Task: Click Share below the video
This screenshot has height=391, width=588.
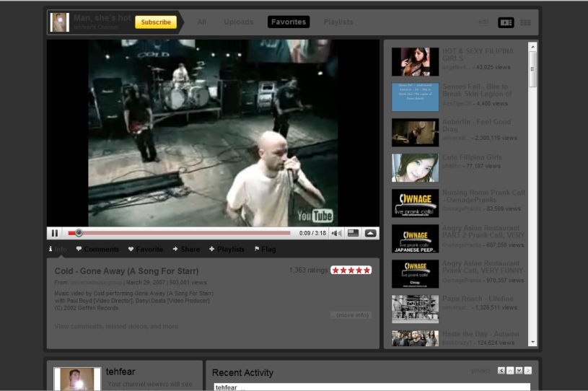Action: point(186,250)
